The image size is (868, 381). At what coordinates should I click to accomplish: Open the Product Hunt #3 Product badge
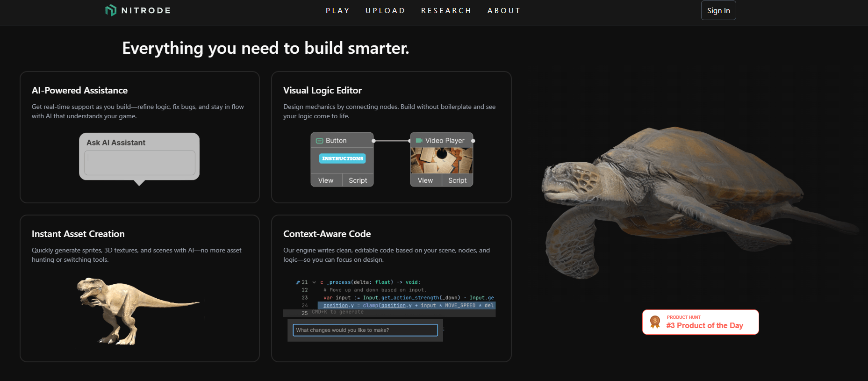coord(700,322)
